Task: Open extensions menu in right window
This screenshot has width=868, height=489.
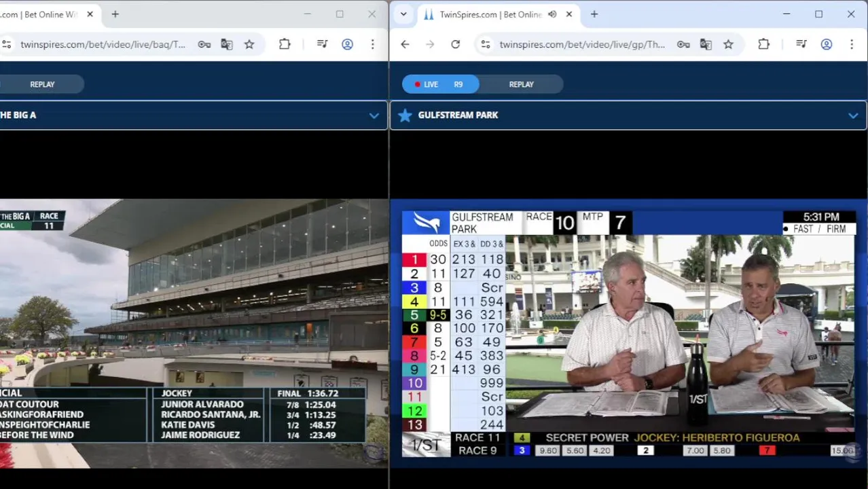Action: point(763,44)
